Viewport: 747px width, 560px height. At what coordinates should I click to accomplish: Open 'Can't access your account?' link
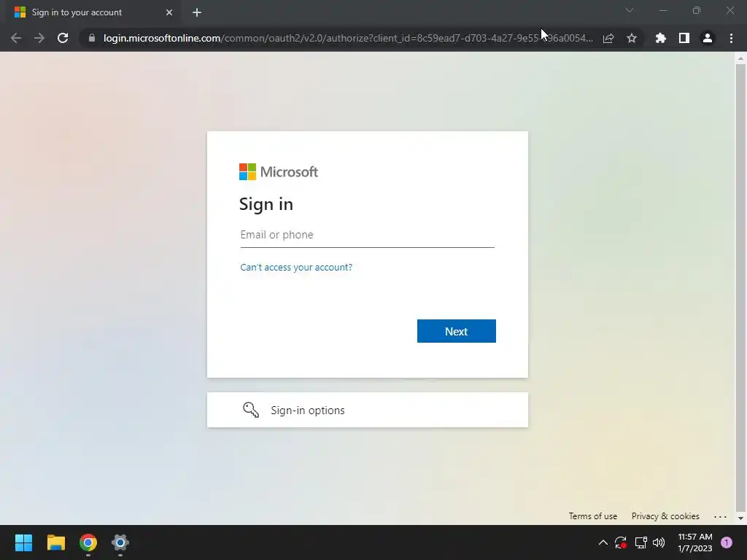296,267
